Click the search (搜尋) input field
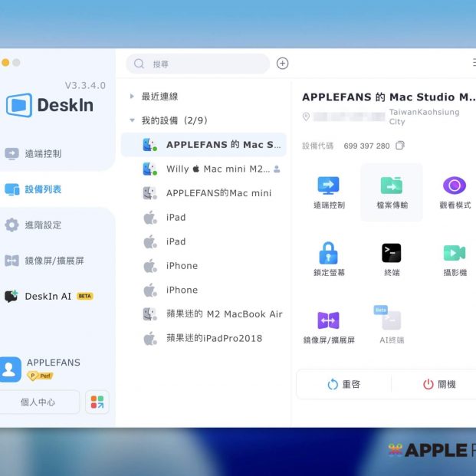Image resolution: width=476 pixels, height=476 pixels. point(199,64)
